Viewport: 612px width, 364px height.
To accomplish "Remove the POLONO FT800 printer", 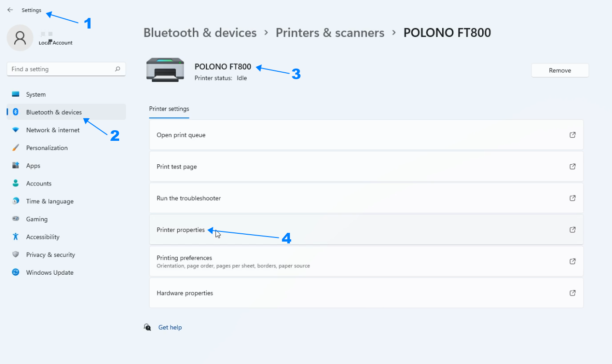I will (560, 70).
